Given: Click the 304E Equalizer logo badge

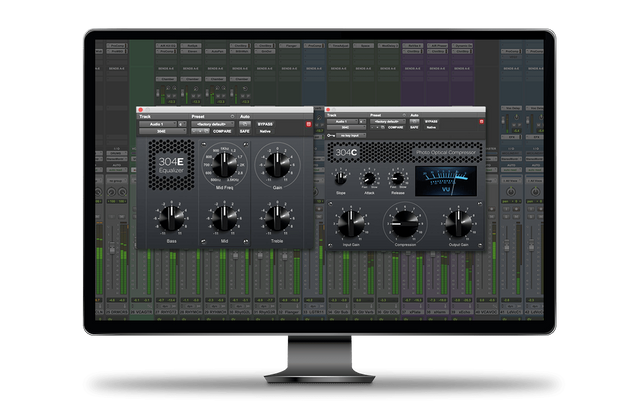Looking at the screenshot, I should point(171,164).
